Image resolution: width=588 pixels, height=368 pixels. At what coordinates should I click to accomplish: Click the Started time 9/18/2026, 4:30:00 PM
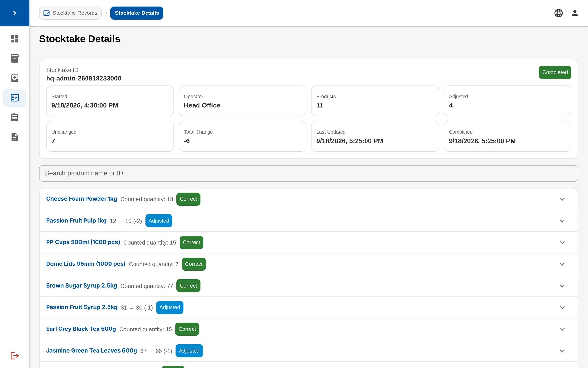pyautogui.click(x=85, y=105)
